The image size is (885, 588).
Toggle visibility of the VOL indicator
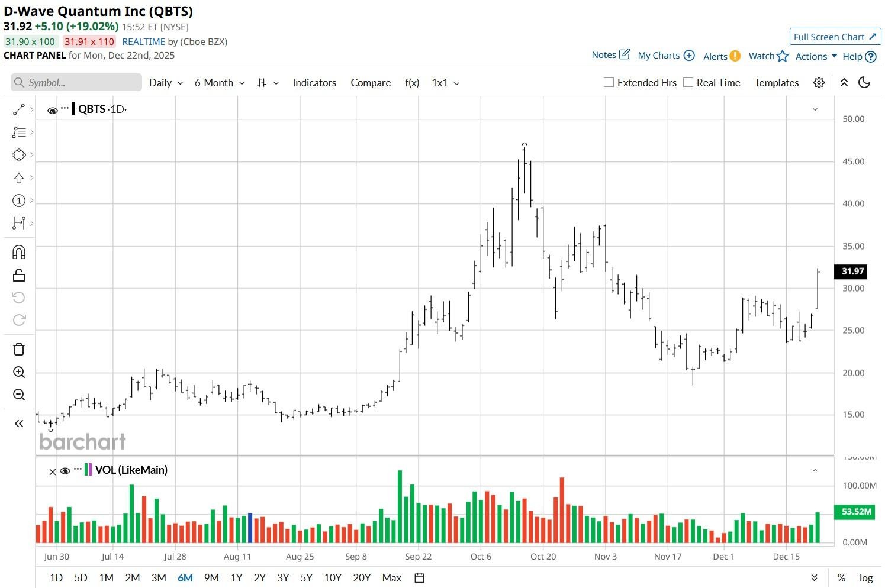click(x=65, y=471)
